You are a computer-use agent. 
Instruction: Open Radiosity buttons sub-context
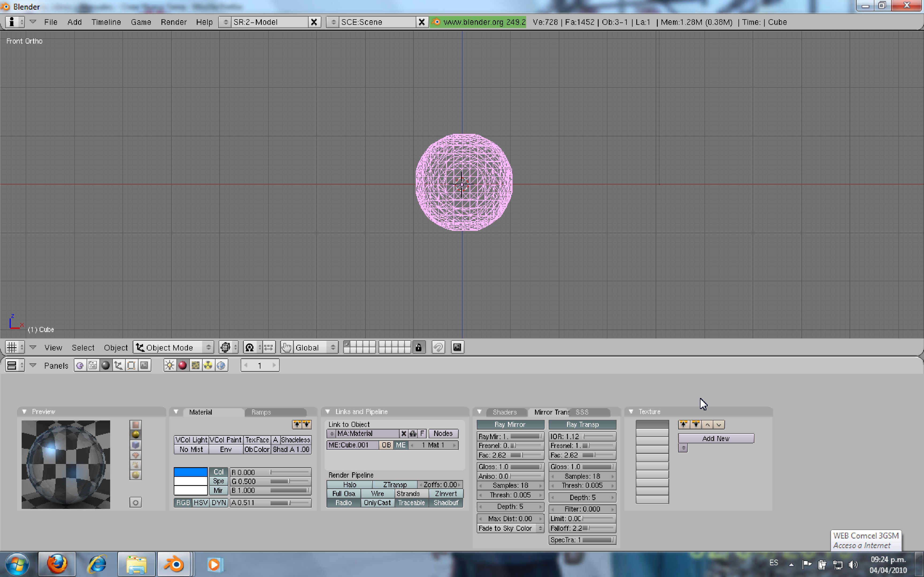(x=208, y=366)
